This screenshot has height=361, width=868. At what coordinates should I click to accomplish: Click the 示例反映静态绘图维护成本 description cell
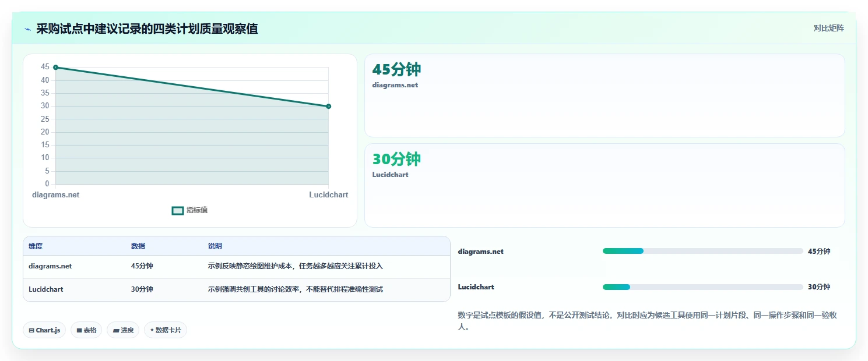296,266
